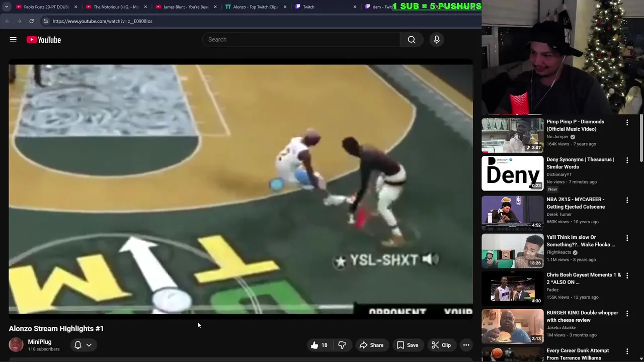Close The Notorious B.I.G. tab
This screenshot has width=644, height=362.
[x=145, y=7]
